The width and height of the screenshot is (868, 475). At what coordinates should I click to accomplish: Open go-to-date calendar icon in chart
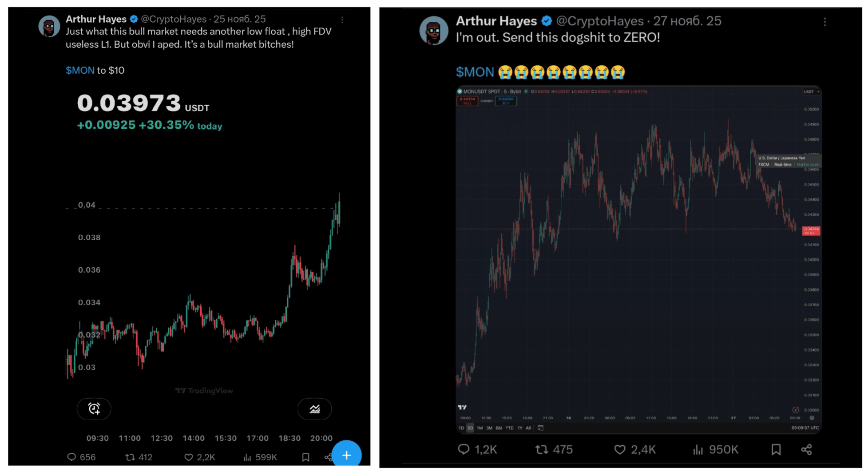tap(540, 428)
